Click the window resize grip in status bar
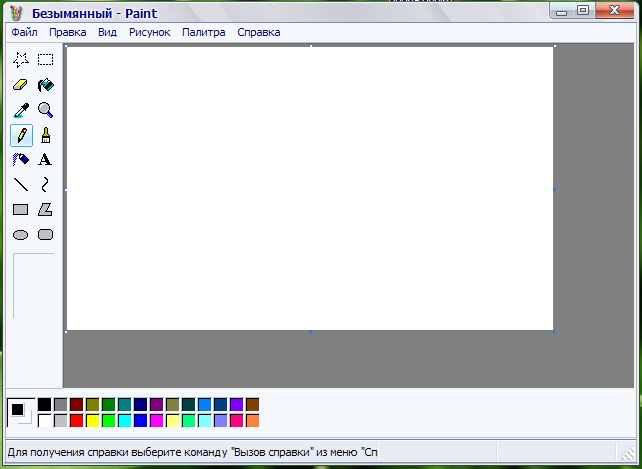The height and width of the screenshot is (469, 642). pos(628,453)
